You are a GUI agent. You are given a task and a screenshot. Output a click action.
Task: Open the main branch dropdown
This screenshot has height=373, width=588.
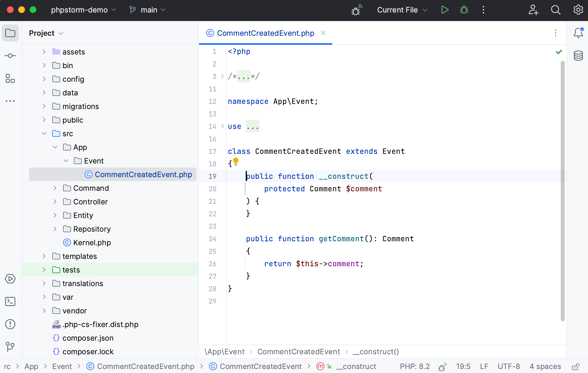point(147,10)
